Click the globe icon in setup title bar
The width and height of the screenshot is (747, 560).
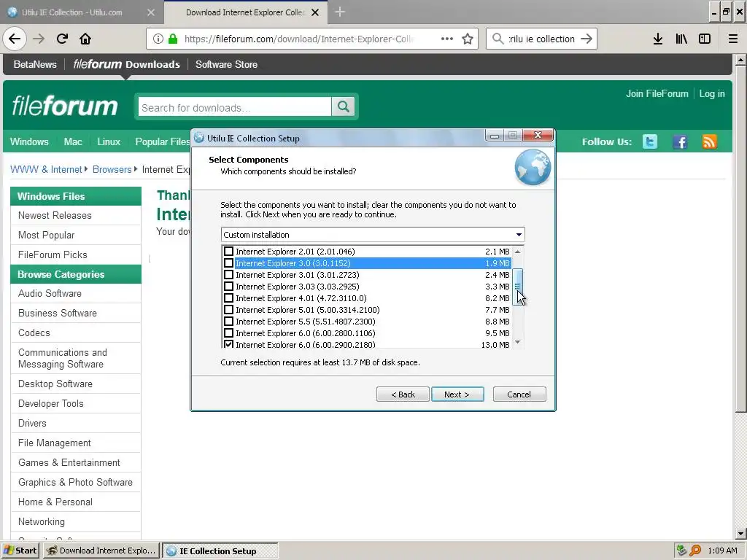click(x=199, y=138)
